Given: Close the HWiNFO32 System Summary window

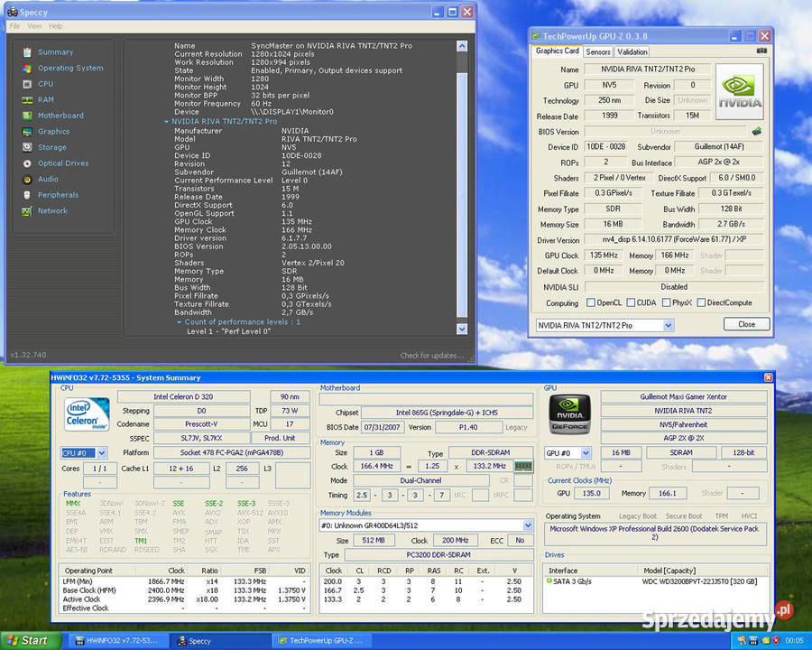Looking at the screenshot, I should 768,377.
